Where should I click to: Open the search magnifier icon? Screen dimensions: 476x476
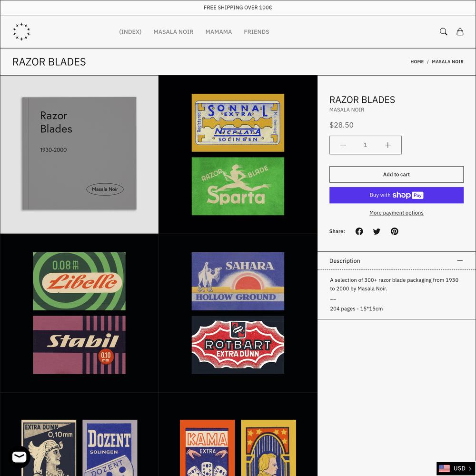[443, 31]
